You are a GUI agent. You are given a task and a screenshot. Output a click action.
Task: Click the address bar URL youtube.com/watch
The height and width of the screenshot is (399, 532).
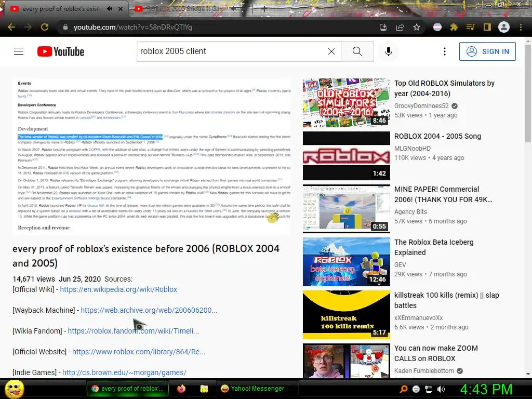(132, 27)
